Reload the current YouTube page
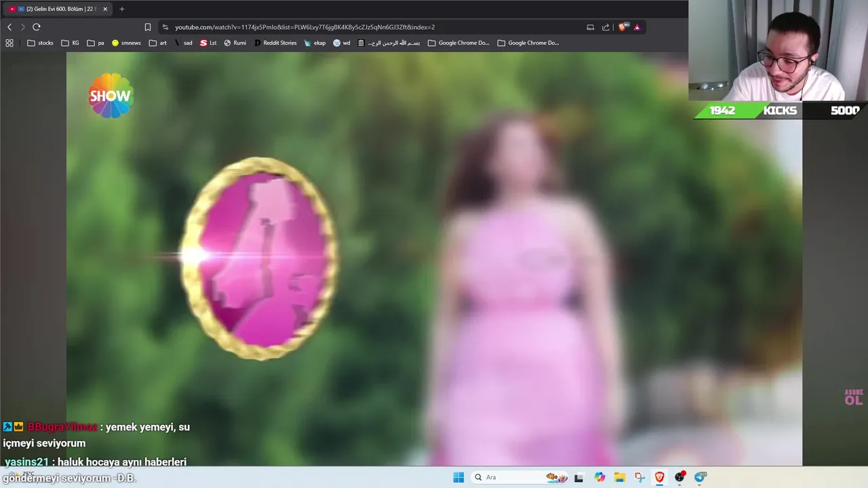The image size is (868, 488). 37,27
